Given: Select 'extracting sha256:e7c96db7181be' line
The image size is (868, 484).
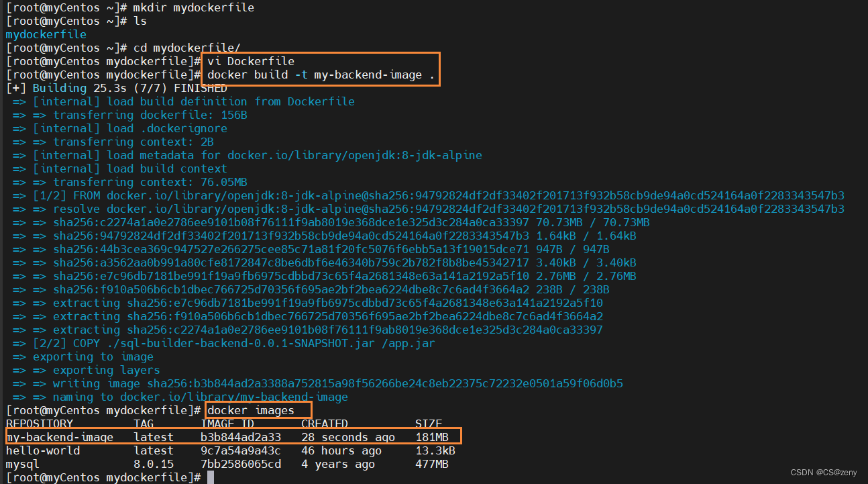Looking at the screenshot, I should click(307, 303).
